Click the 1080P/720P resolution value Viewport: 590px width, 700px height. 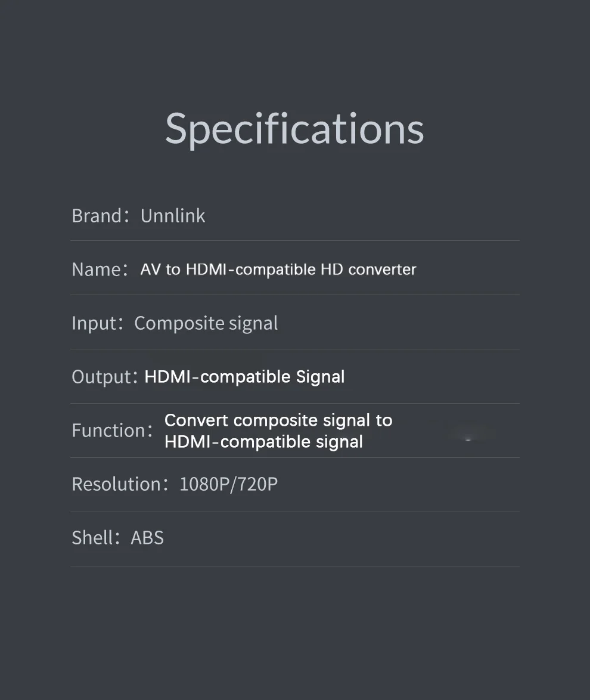[x=228, y=484]
